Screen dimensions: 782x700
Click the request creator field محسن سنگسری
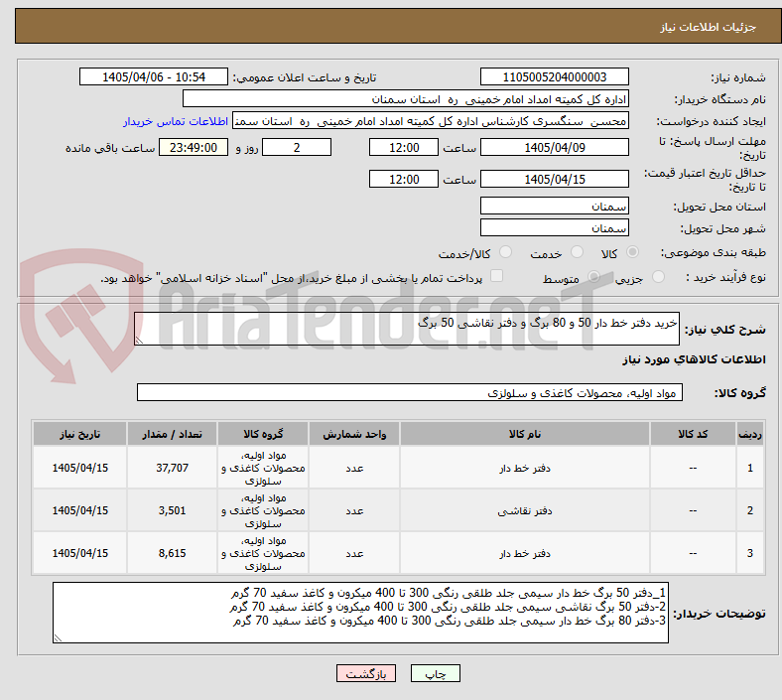[x=431, y=121]
